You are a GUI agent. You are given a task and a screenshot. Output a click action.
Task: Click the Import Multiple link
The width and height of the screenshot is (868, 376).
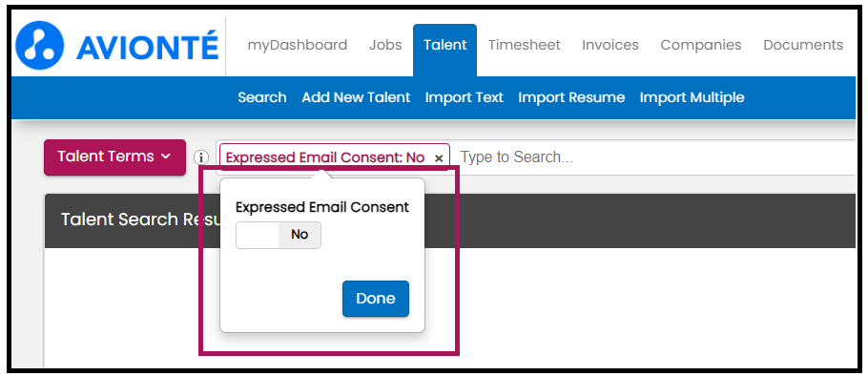[692, 97]
